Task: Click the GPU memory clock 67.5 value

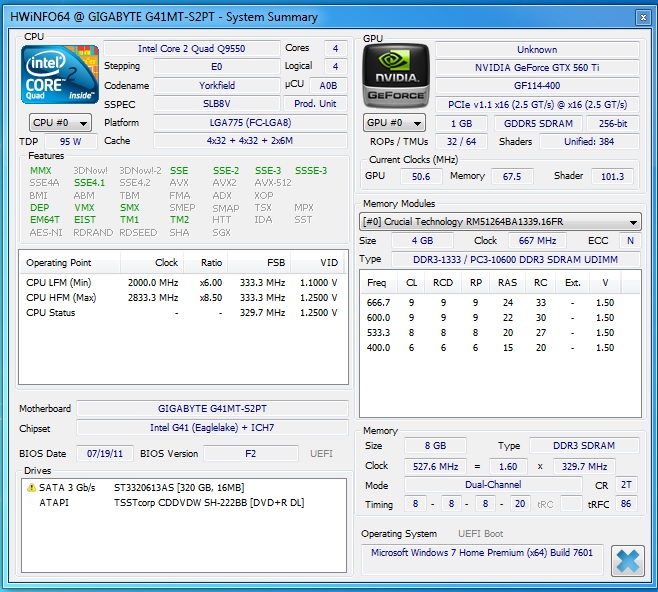Action: (x=512, y=176)
